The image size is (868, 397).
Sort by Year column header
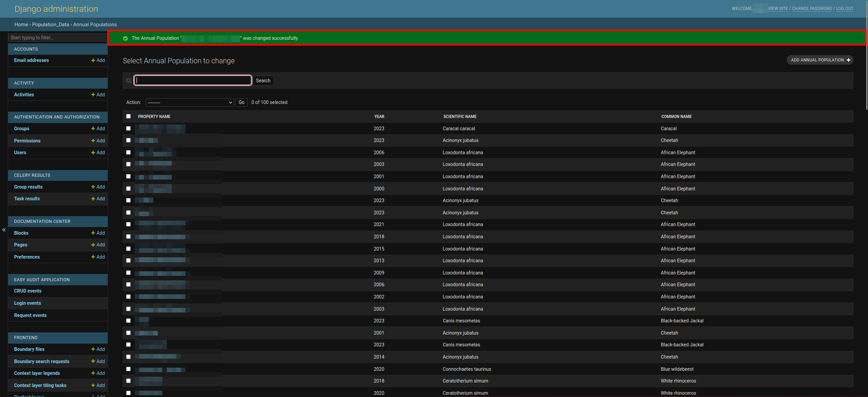(379, 117)
